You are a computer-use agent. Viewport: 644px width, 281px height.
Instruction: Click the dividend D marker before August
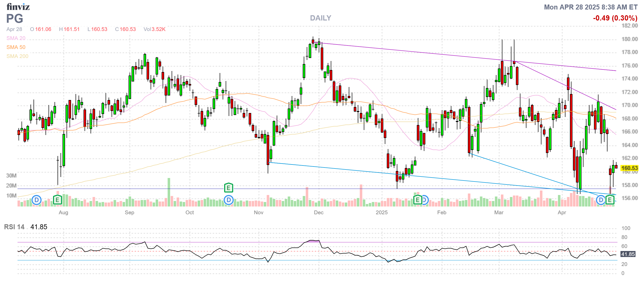click(37, 200)
